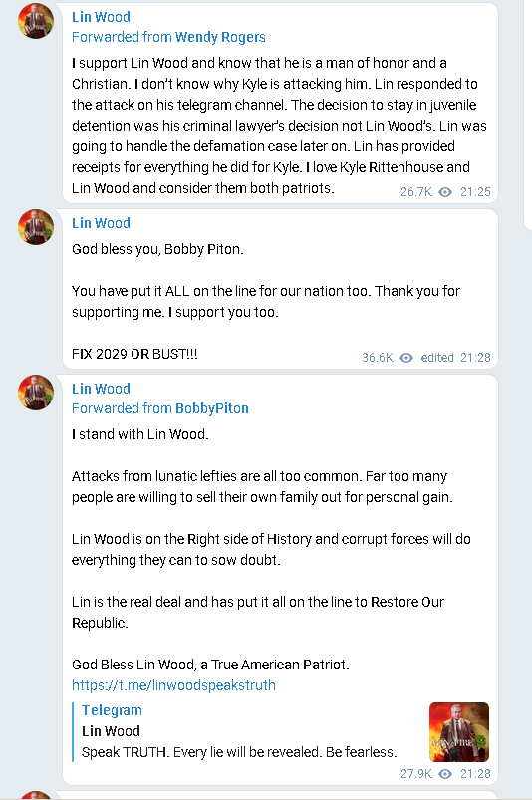This screenshot has height=800, width=532.
Task: Click the edited 21:28 timestamp label
Action: click(455, 357)
